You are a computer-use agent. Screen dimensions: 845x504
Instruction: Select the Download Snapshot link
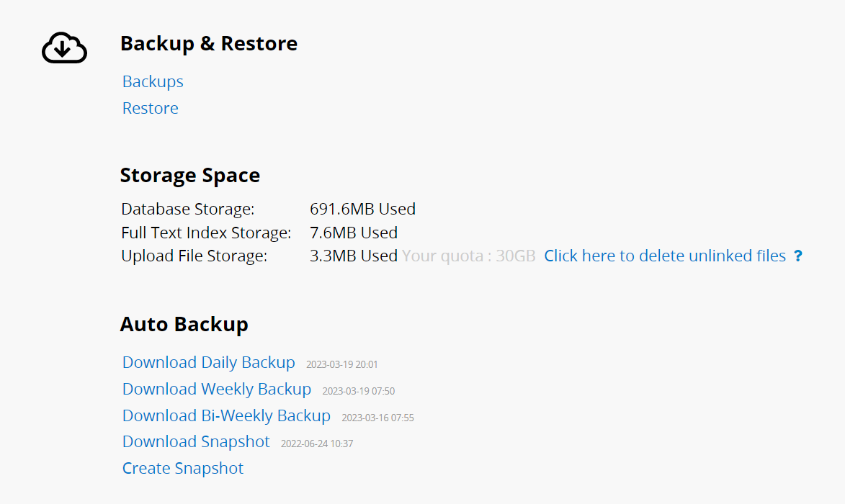click(196, 441)
